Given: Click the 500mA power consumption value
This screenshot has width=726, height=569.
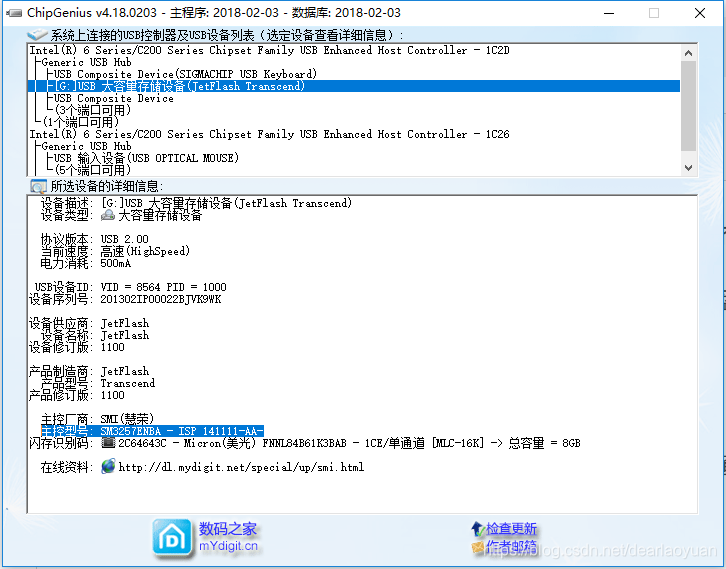Looking at the screenshot, I should pos(115,263).
